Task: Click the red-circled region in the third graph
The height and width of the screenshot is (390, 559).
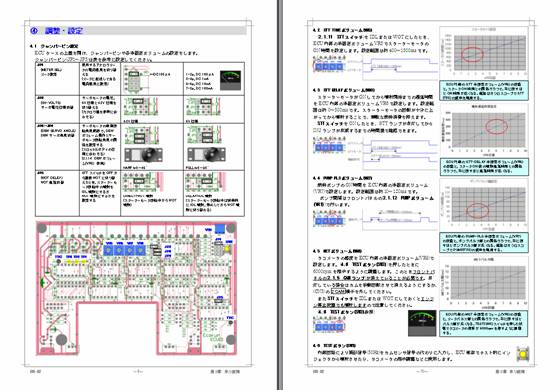Action: click(477, 211)
